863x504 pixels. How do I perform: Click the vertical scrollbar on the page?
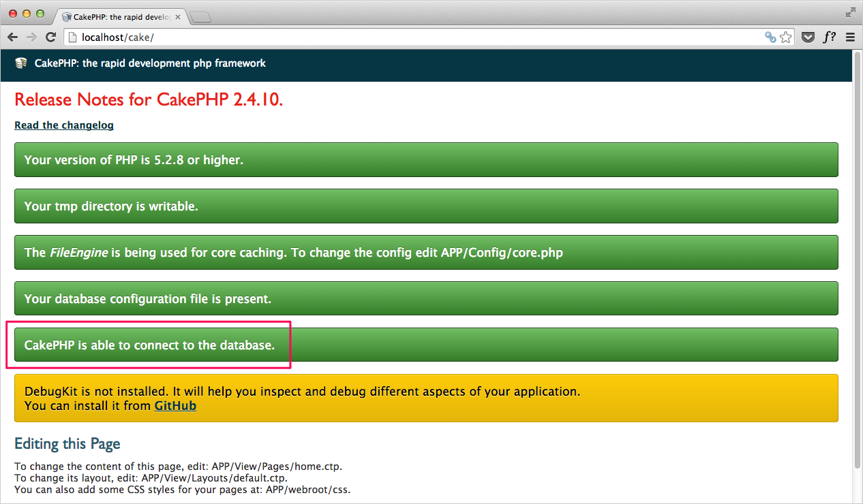pyautogui.click(x=858, y=259)
